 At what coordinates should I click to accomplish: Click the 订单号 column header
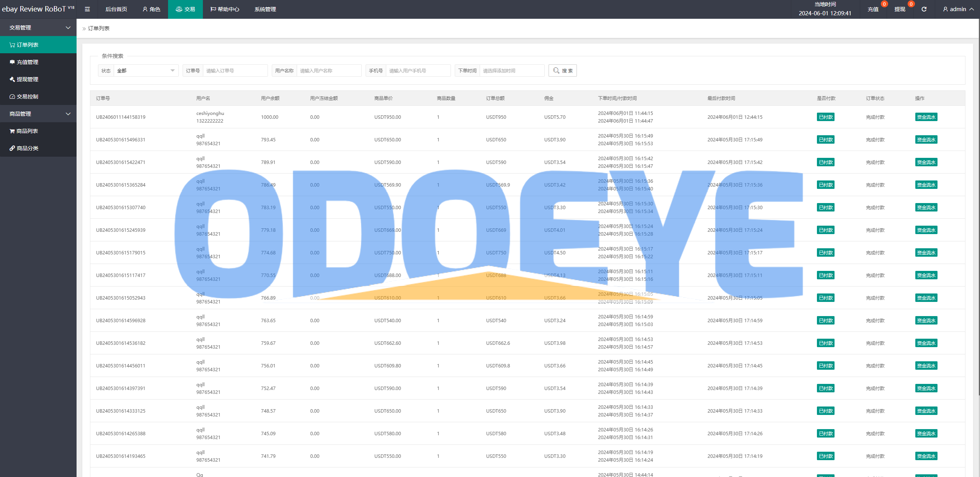pos(103,98)
